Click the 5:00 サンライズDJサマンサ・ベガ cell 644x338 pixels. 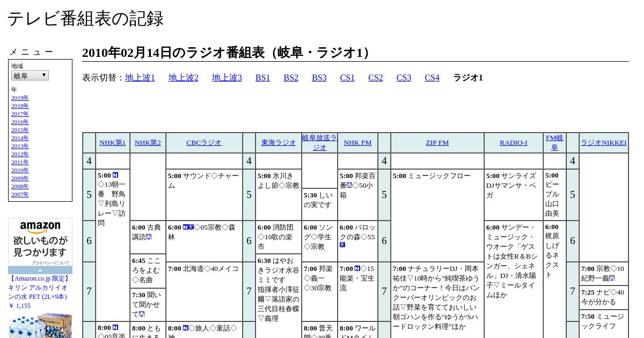tap(514, 195)
